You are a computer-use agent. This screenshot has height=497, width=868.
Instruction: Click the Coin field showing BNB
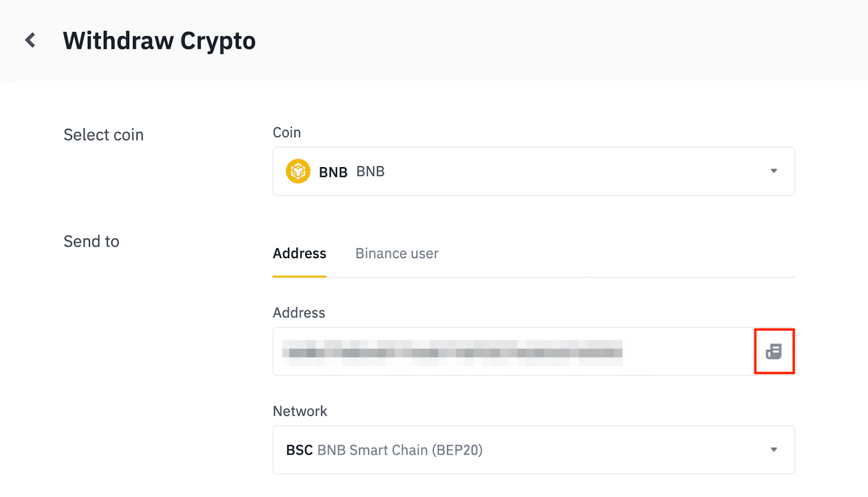(533, 171)
